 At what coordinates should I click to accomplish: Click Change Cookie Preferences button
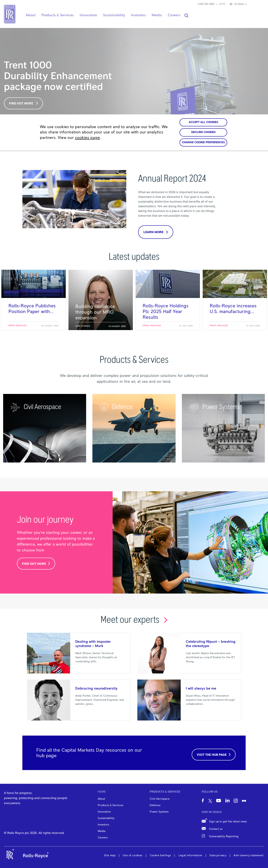tap(203, 142)
